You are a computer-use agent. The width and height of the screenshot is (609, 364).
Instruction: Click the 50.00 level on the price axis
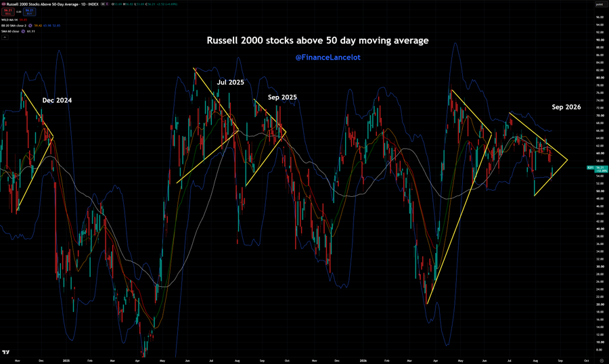[x=600, y=191]
